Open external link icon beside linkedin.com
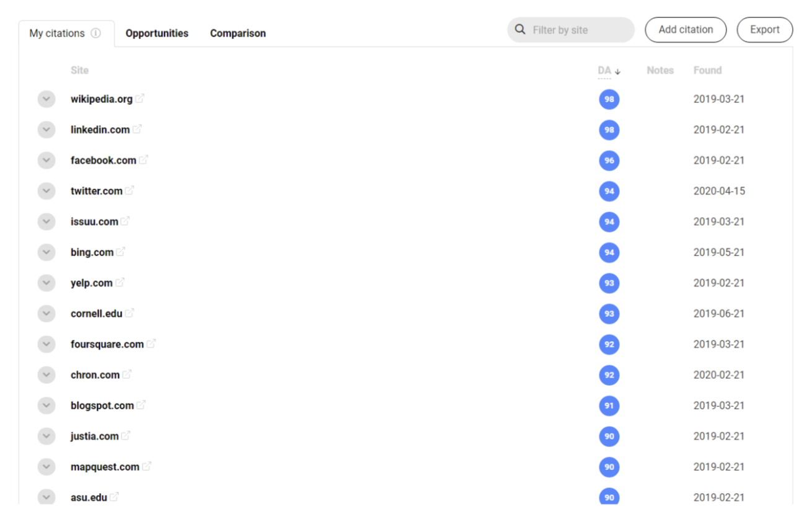Image resolution: width=812 pixels, height=527 pixels. [x=137, y=129]
